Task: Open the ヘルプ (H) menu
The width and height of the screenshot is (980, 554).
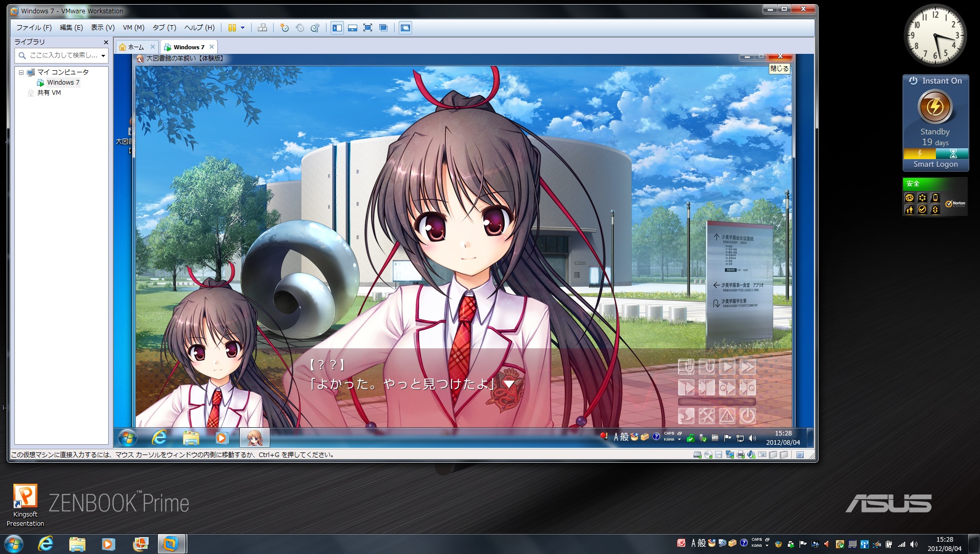Action: pyautogui.click(x=199, y=28)
